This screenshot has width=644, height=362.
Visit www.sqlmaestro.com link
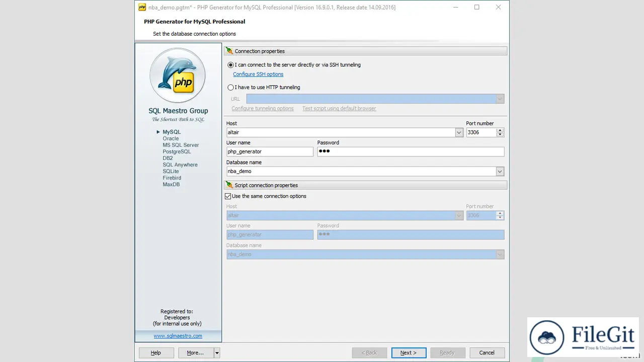click(x=178, y=336)
